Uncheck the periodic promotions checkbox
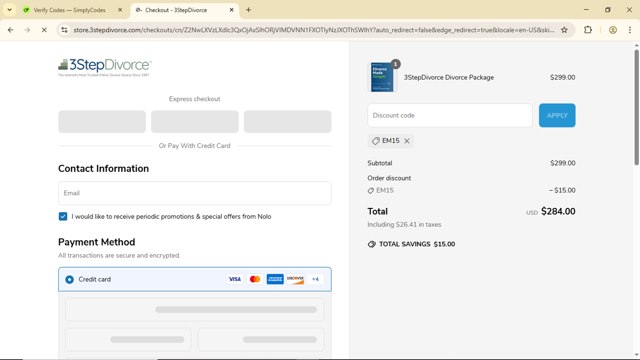 [63, 216]
